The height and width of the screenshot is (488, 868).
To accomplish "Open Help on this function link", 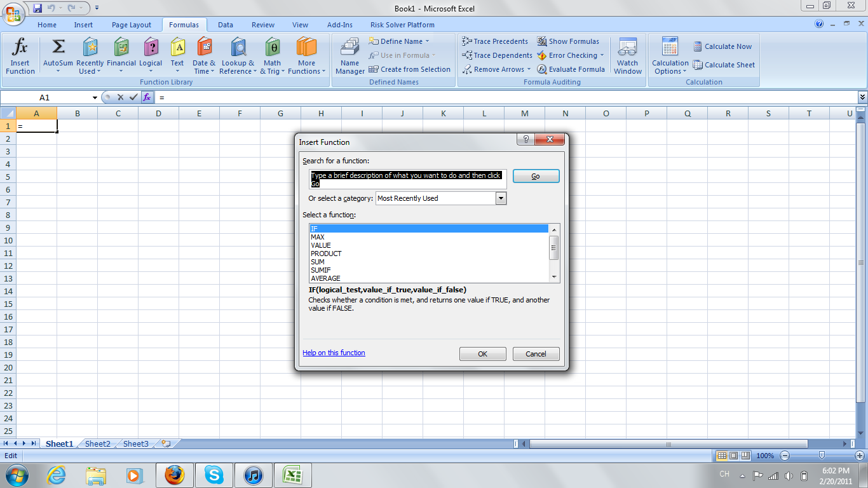I will (333, 353).
